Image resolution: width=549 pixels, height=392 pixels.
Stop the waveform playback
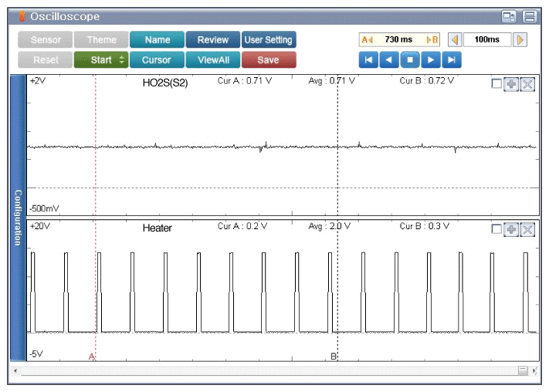click(410, 59)
